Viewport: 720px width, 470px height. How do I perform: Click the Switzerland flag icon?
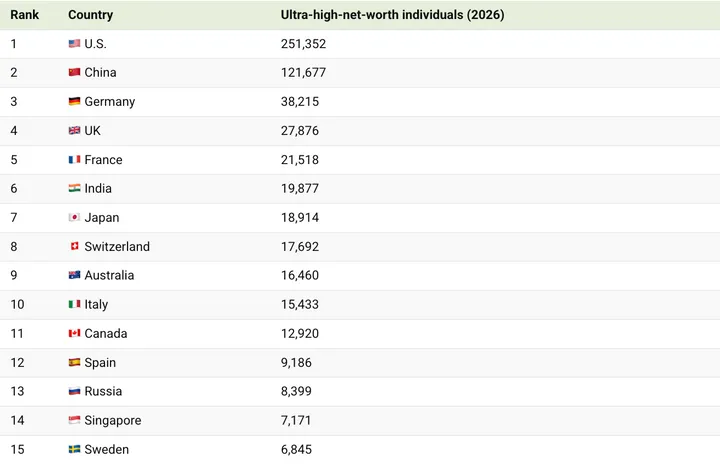click(x=74, y=246)
